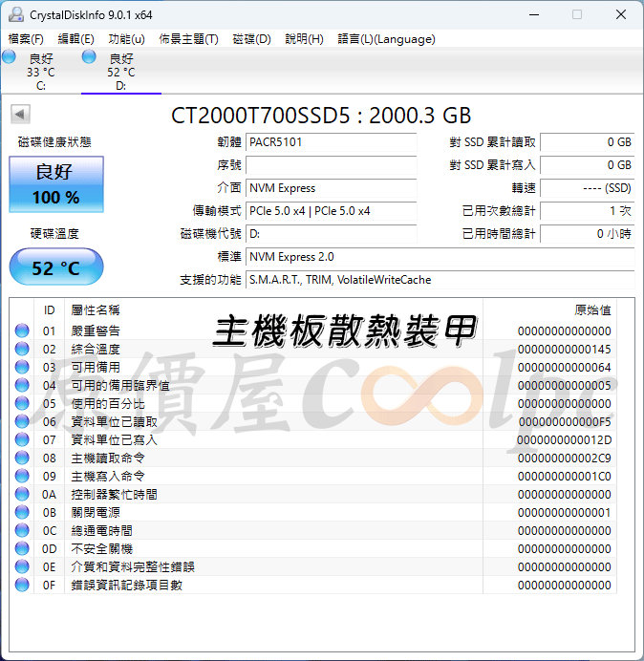This screenshot has height=661, width=644.
Task: Click the disk title CT2000T700SSD5 : 2000.3 GB
Action: 321,115
